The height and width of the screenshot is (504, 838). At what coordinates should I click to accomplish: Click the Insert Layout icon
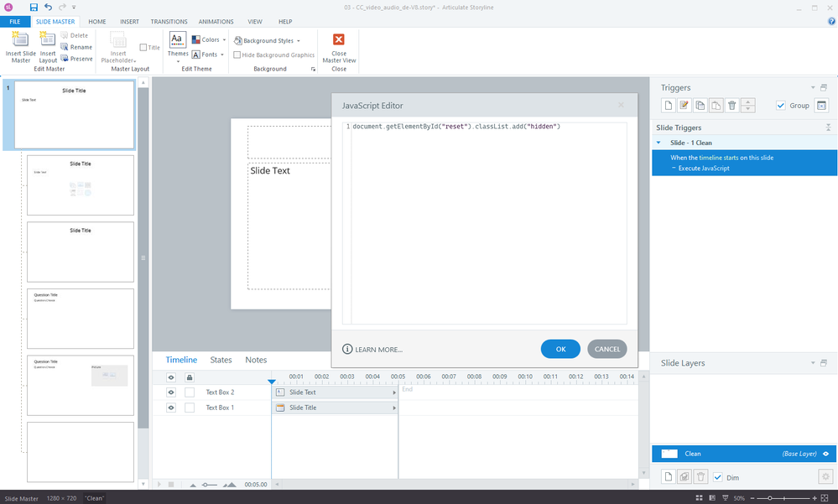[x=48, y=40]
